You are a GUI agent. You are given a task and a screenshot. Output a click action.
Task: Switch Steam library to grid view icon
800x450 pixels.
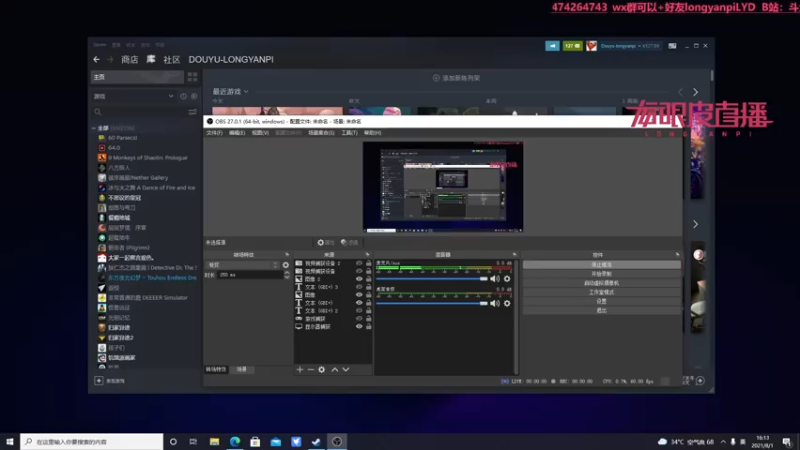point(192,77)
